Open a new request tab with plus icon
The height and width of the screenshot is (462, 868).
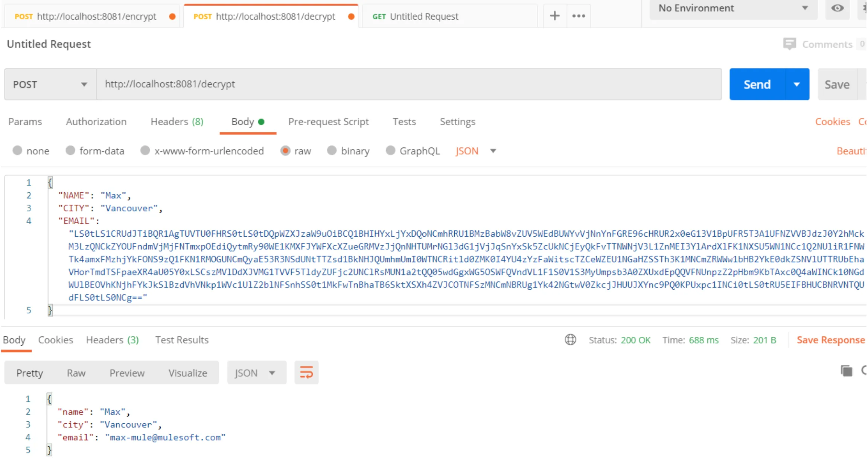[x=554, y=16]
